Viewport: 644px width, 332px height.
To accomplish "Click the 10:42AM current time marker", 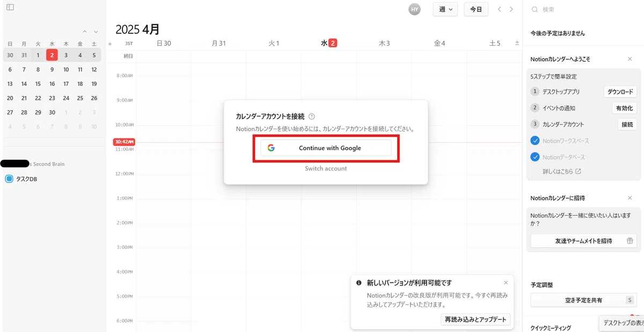I will point(124,142).
